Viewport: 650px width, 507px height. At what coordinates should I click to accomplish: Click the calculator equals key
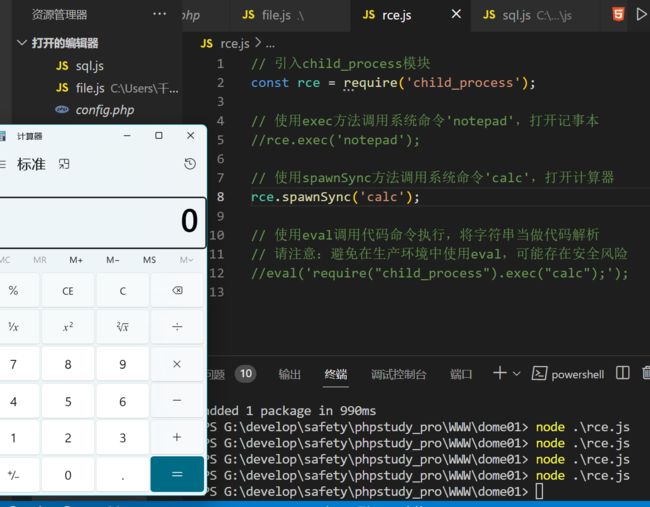[x=177, y=474]
